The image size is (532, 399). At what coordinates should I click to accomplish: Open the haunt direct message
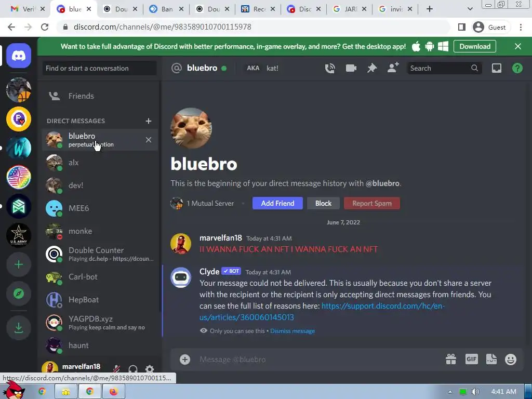(100, 345)
